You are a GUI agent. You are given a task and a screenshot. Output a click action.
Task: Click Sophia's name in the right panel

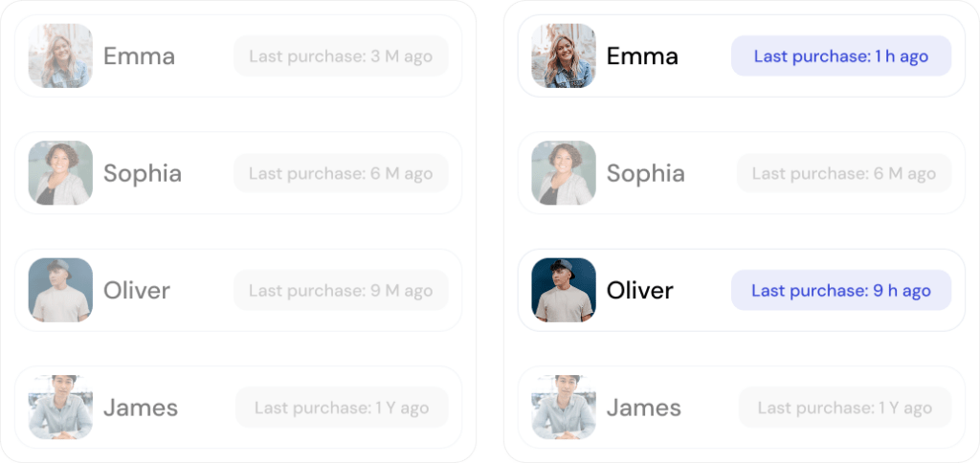point(645,174)
